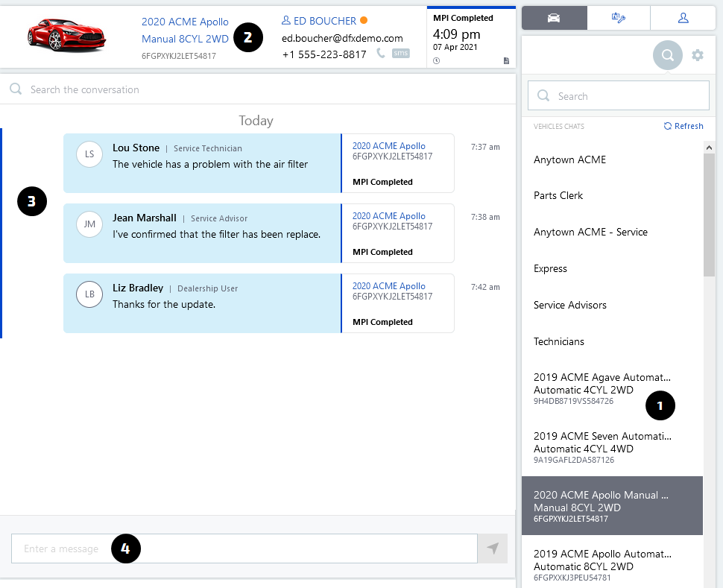Click the Search the conversation field
This screenshot has height=588, width=723.
[x=149, y=89]
